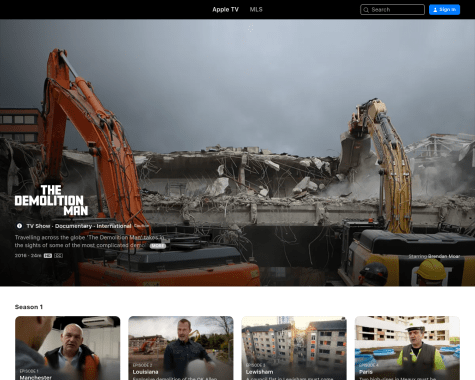The image size is (475, 380).
Task: Click the Season 1 heading
Action: (x=29, y=307)
